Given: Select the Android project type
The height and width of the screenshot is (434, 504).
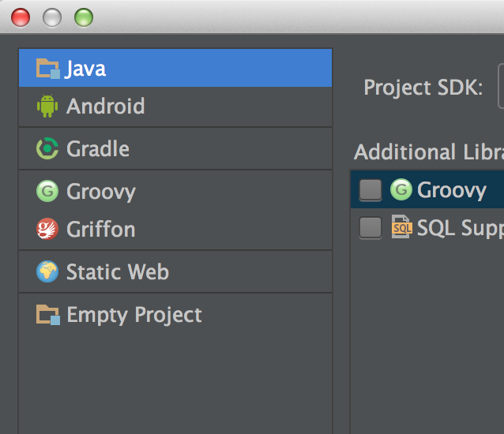Looking at the screenshot, I should coord(175,107).
